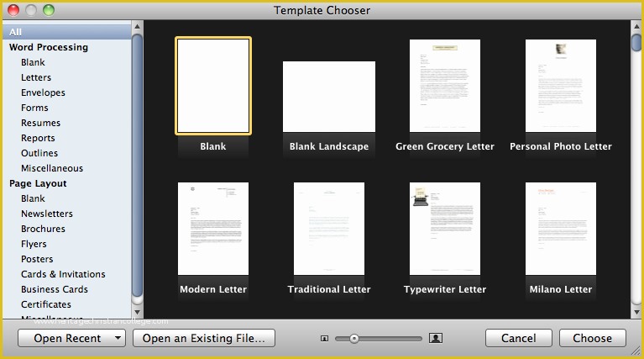Click the large thumbnail size icon
644x359 pixels.
pos(436,338)
